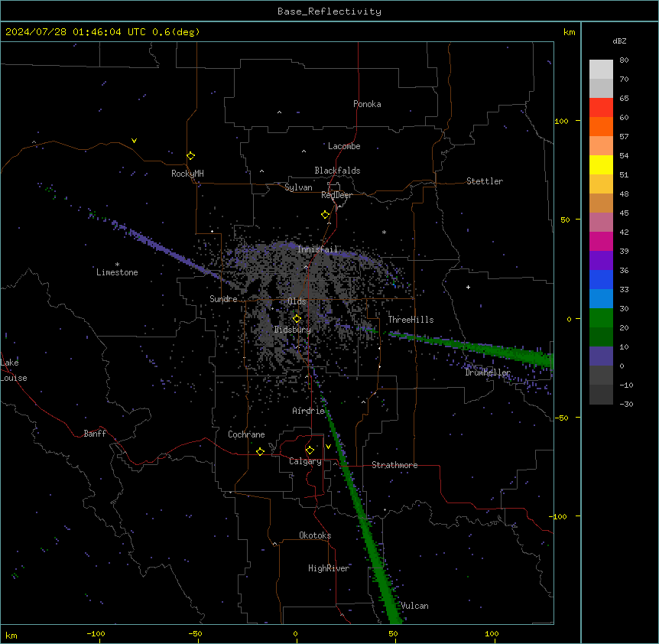Click the Blackfalds label
Image resolution: width=659 pixels, height=644 pixels.
click(337, 171)
